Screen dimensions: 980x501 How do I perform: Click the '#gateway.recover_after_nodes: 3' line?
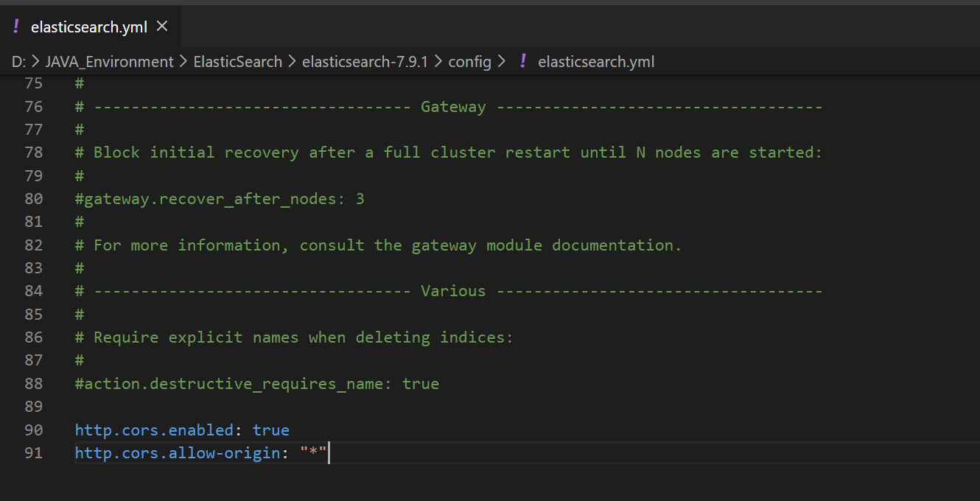coord(220,199)
